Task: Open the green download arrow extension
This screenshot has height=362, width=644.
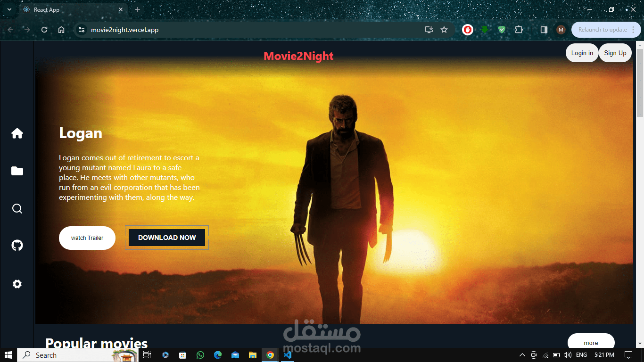Action: pyautogui.click(x=485, y=30)
